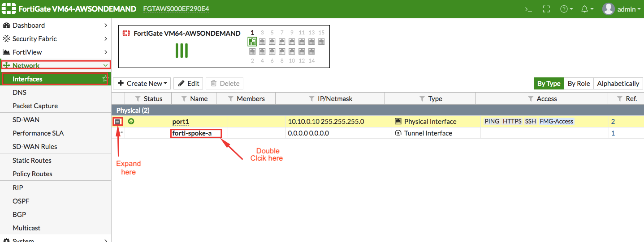Click the Tunnel Interface type icon
The height and width of the screenshot is (242, 644).
(398, 133)
